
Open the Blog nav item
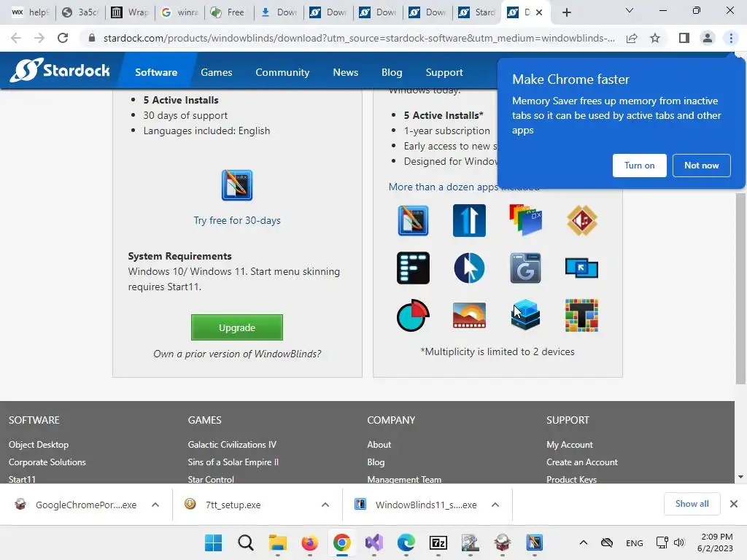point(392,72)
